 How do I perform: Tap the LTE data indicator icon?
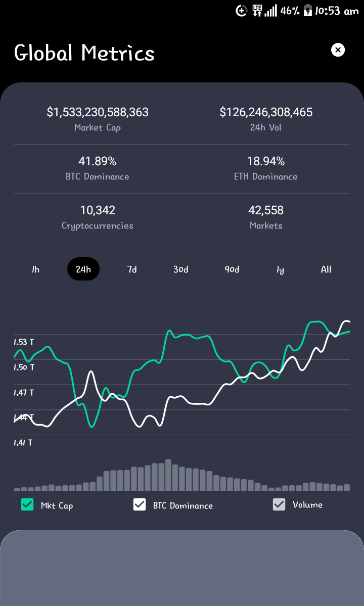257,11
